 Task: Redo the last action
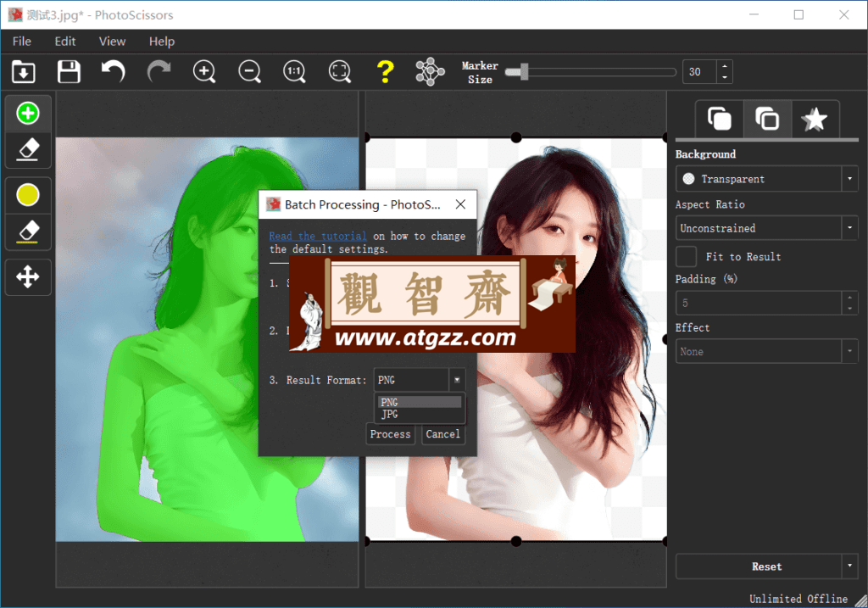[x=159, y=71]
